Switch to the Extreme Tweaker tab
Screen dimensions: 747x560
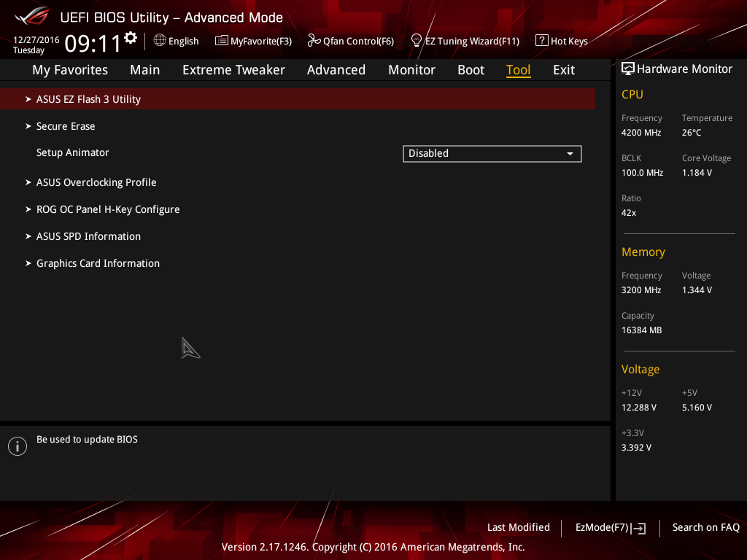point(233,70)
